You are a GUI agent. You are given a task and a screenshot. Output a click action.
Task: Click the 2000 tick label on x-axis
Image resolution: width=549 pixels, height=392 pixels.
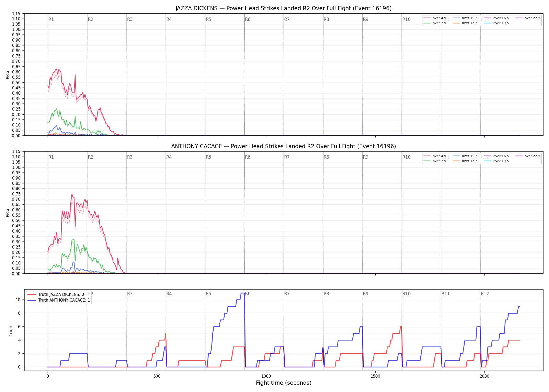(x=484, y=376)
